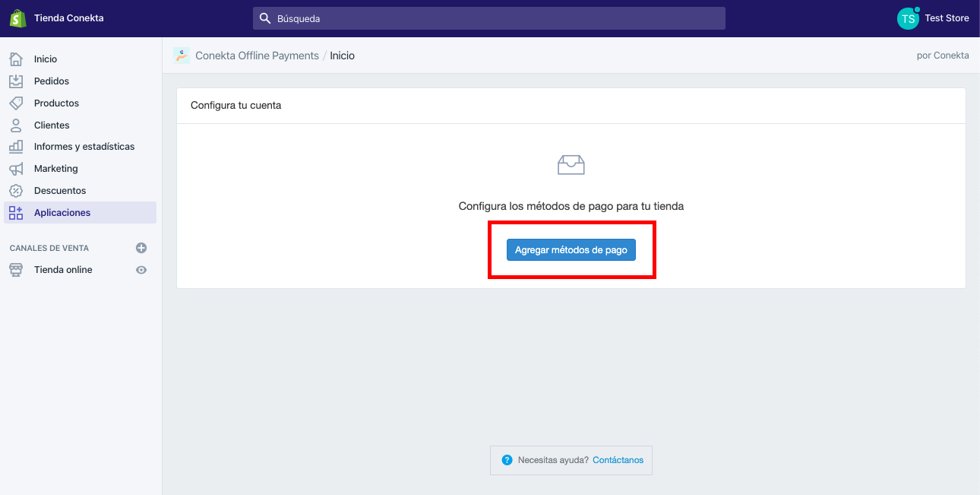The image size is (980, 495).
Task: Click the Descuentos percent badge icon
Action: 16,190
